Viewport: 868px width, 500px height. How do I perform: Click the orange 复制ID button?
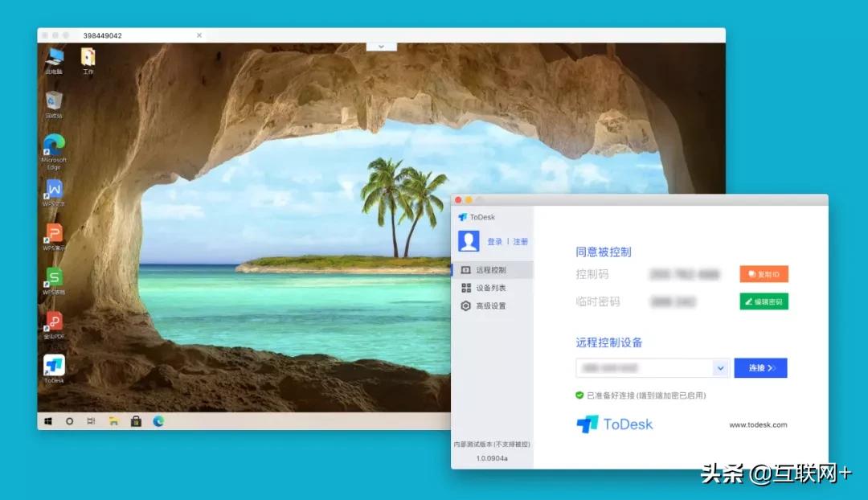764,273
